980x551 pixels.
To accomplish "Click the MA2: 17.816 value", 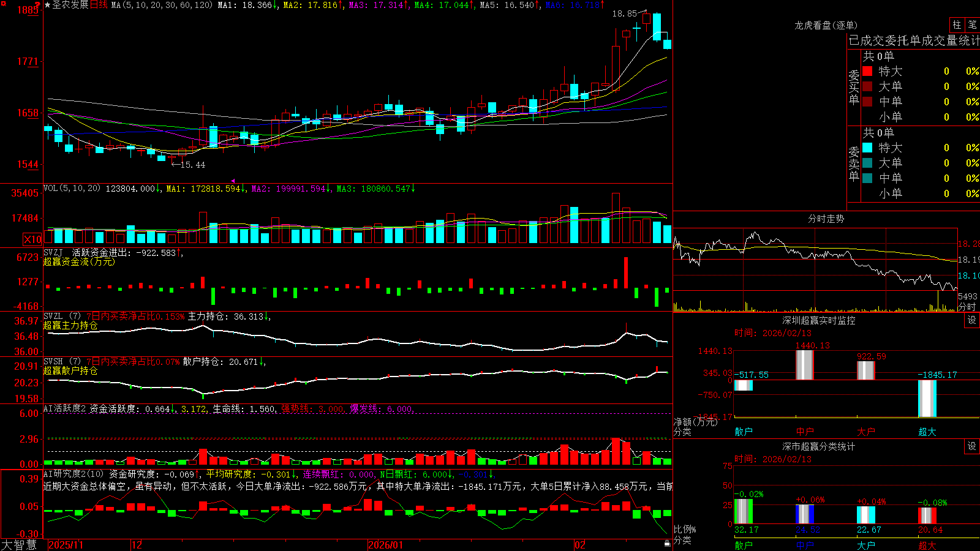I will pos(309,5).
